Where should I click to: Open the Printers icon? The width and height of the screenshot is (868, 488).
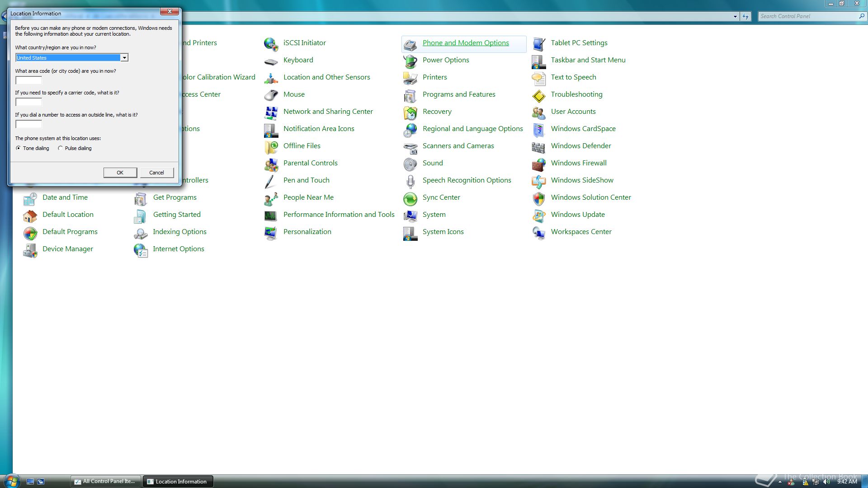410,78
